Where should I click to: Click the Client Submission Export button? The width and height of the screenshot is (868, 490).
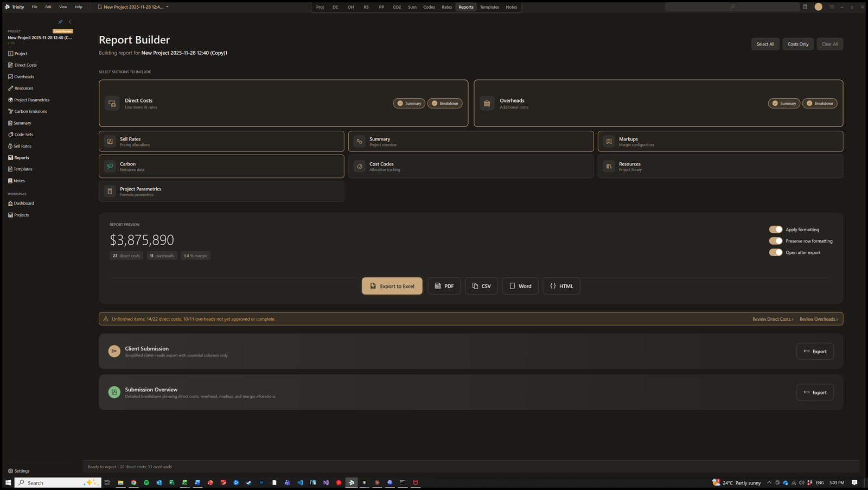click(x=815, y=352)
